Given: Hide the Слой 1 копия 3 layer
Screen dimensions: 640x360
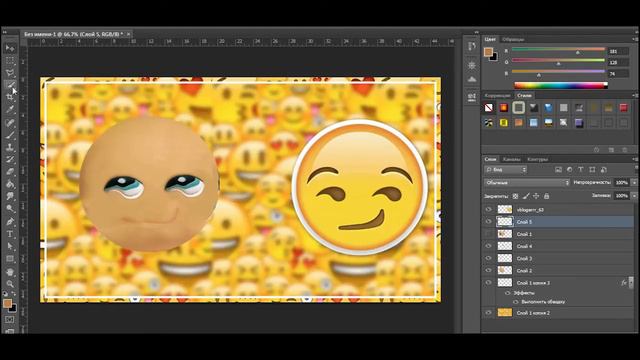Looking at the screenshot, I should coord(488,282).
